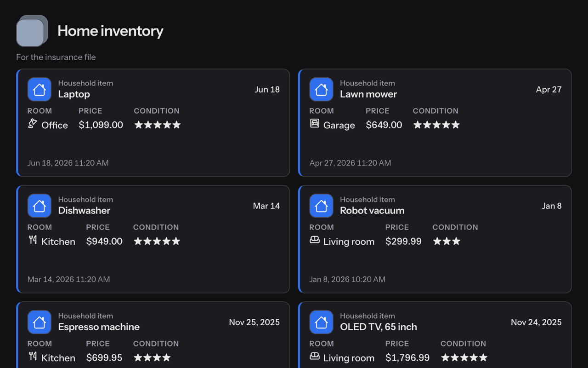The image size is (588, 368).
Task: Click the four-star condition rating on Espresso machine
Action: 152,357
